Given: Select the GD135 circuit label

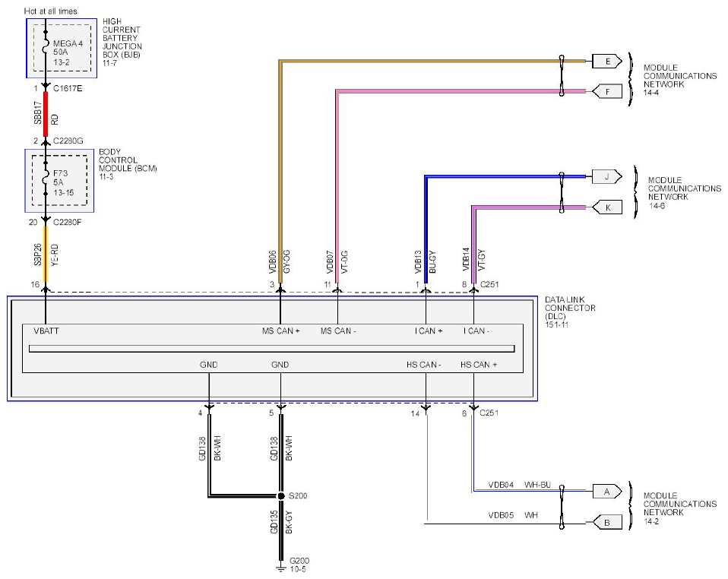Looking at the screenshot, I should coord(274,522).
